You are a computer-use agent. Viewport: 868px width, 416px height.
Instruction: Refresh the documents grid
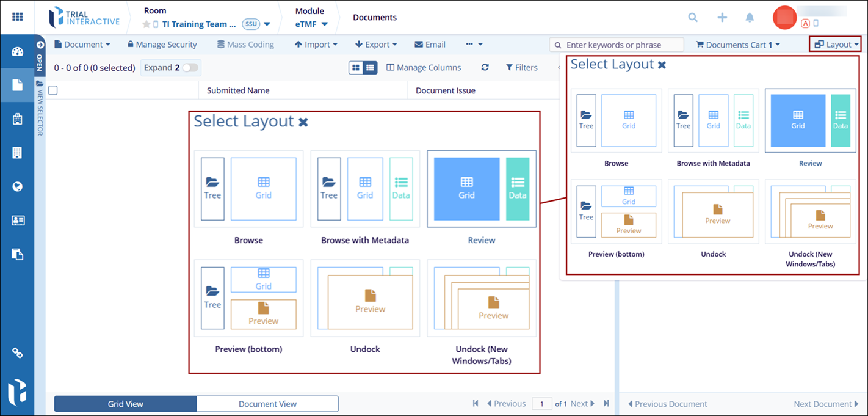(485, 68)
